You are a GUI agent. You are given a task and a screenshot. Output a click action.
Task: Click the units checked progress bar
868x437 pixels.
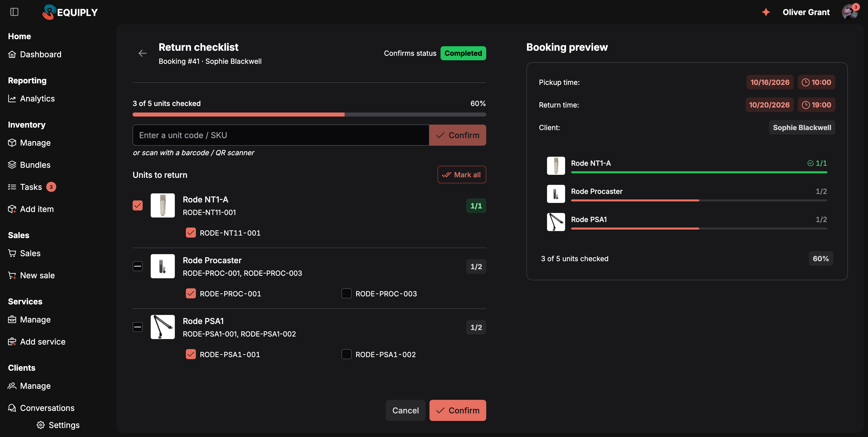pyautogui.click(x=309, y=115)
